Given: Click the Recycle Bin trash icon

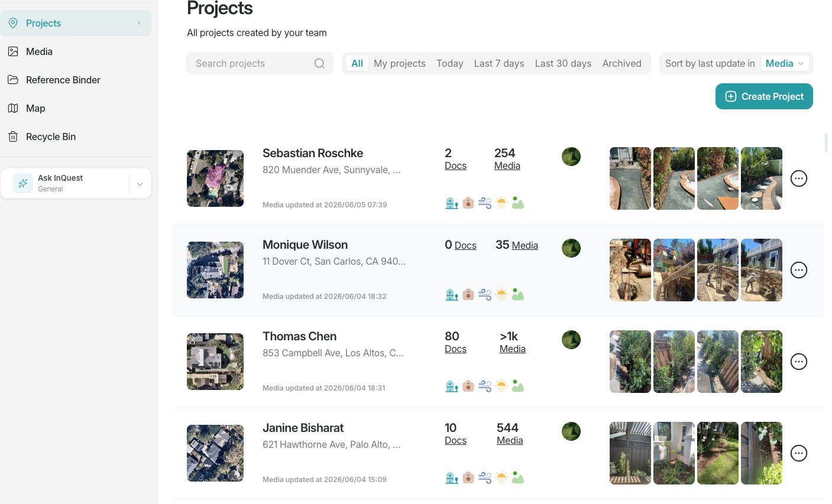Looking at the screenshot, I should [13, 136].
